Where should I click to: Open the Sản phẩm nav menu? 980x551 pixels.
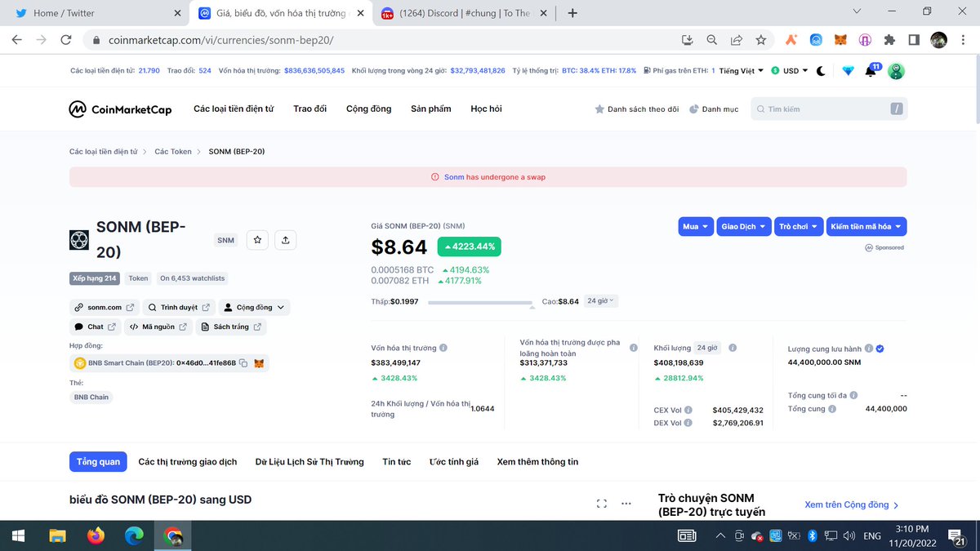[x=431, y=109]
